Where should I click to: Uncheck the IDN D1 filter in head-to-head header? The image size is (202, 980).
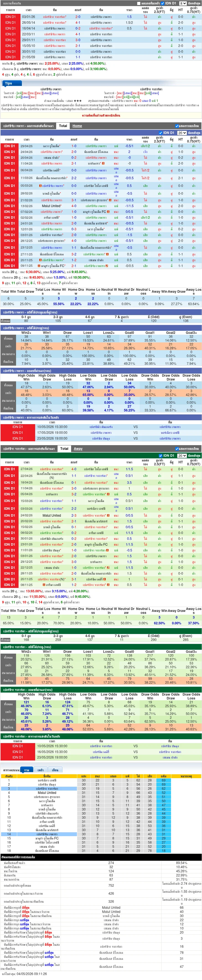(x=163, y=3)
